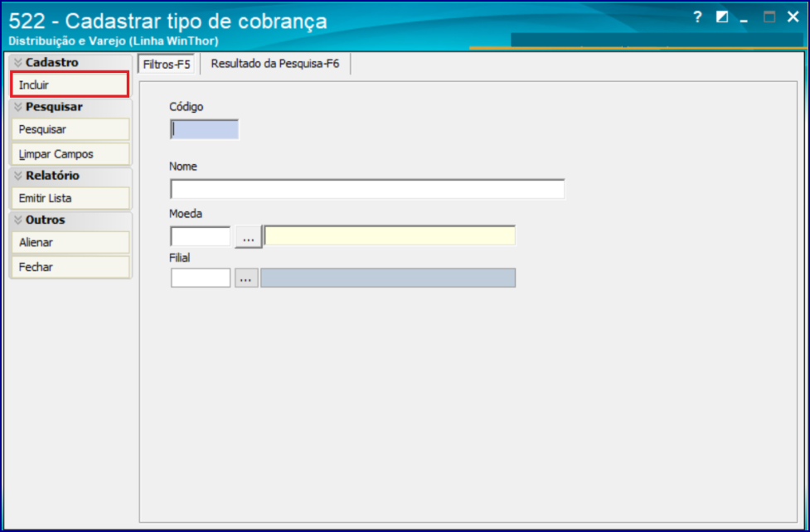Click the Nome label
Viewport: 810px width, 532px height.
pos(183,167)
